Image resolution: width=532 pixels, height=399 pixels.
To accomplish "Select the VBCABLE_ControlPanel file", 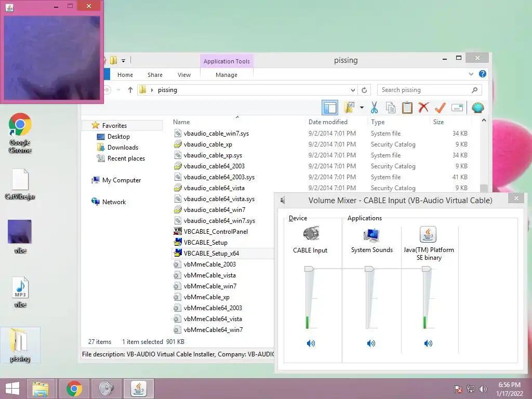I will point(216,231).
